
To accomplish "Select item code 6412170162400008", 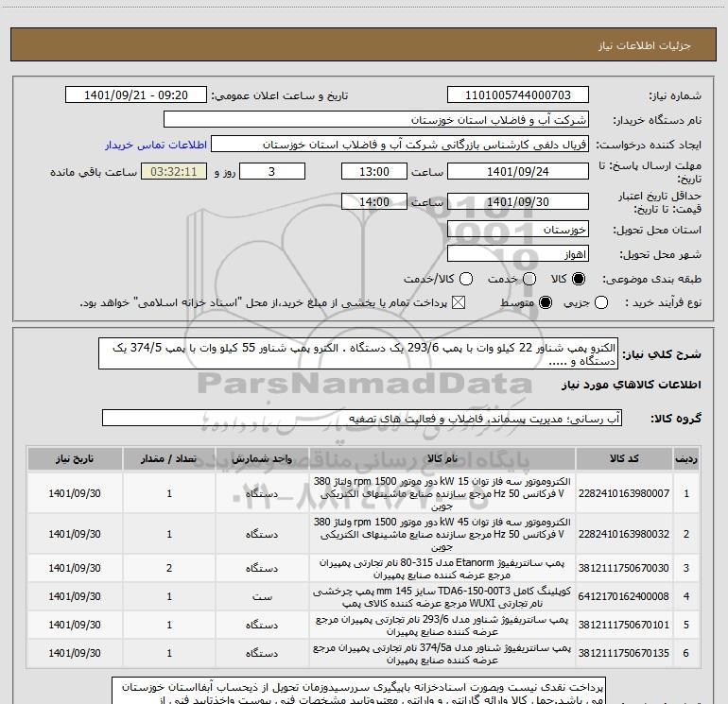I will [624, 596].
